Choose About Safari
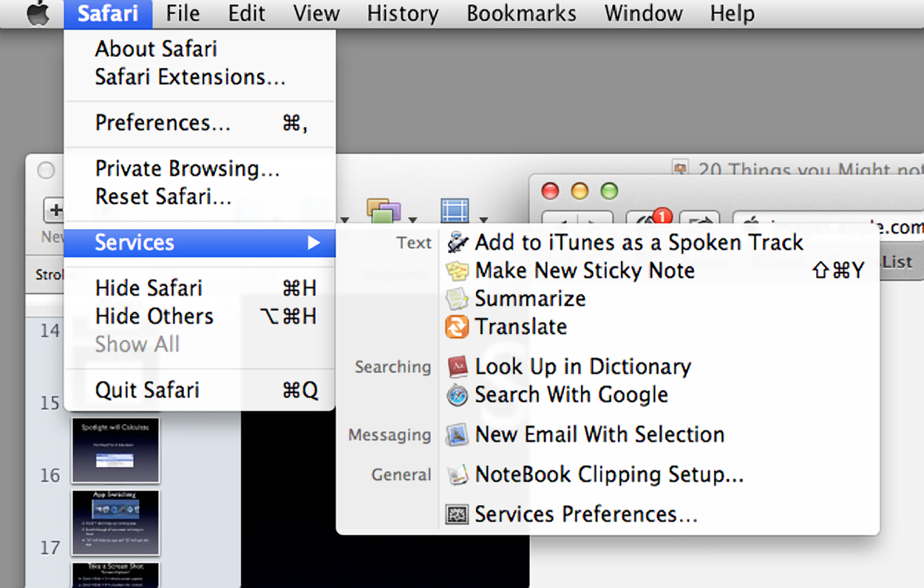Screen dimensions: 924x588 coord(200,49)
